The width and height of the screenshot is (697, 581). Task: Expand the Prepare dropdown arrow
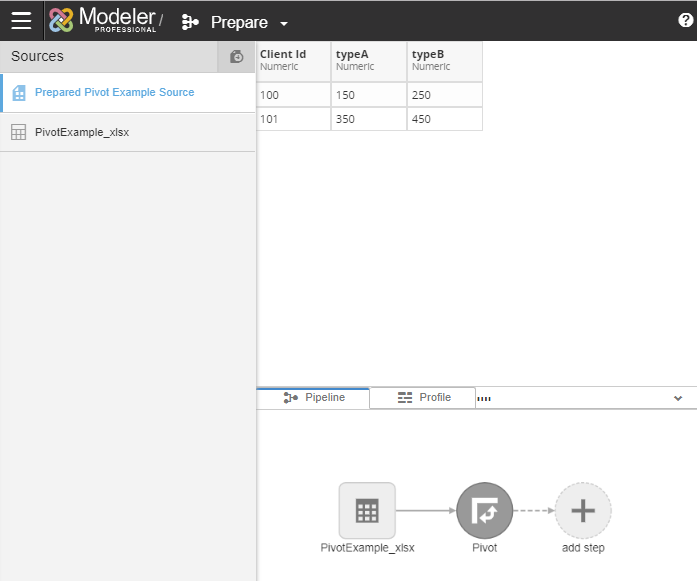coord(284,23)
